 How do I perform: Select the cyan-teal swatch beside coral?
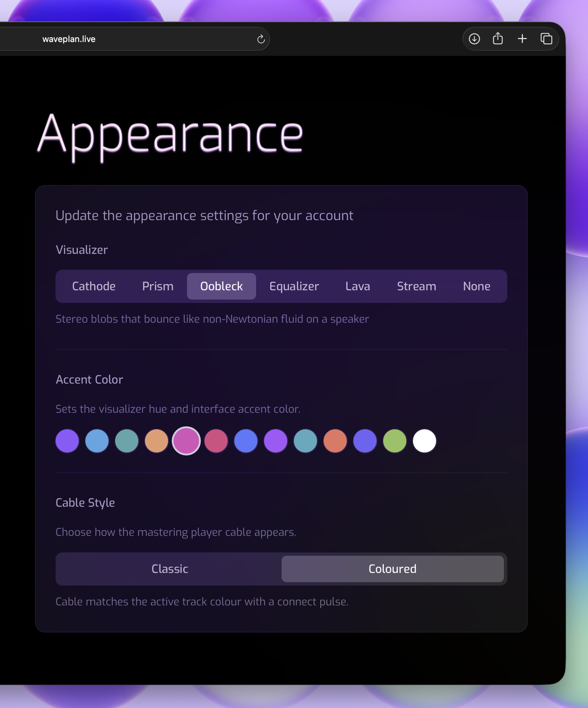click(x=305, y=441)
